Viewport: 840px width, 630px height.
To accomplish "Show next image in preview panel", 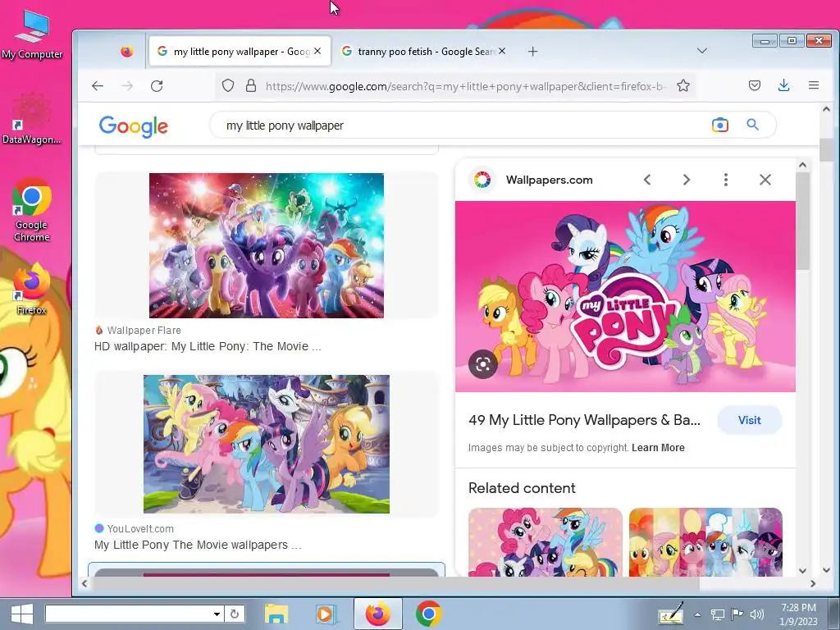I will pos(687,180).
